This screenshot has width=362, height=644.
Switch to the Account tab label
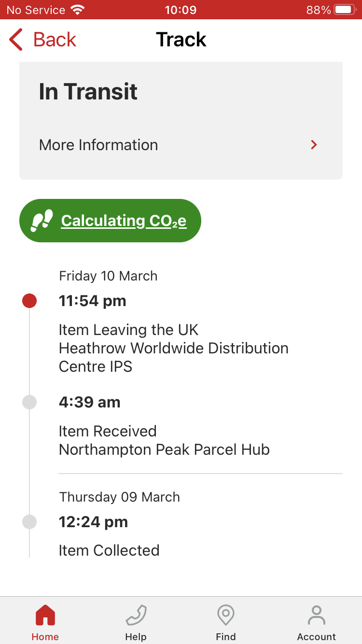317,637
